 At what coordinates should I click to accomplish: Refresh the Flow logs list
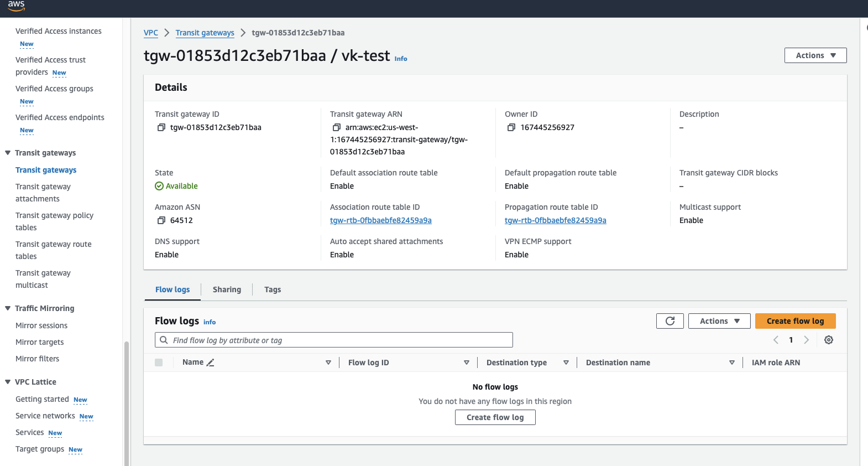click(x=670, y=321)
